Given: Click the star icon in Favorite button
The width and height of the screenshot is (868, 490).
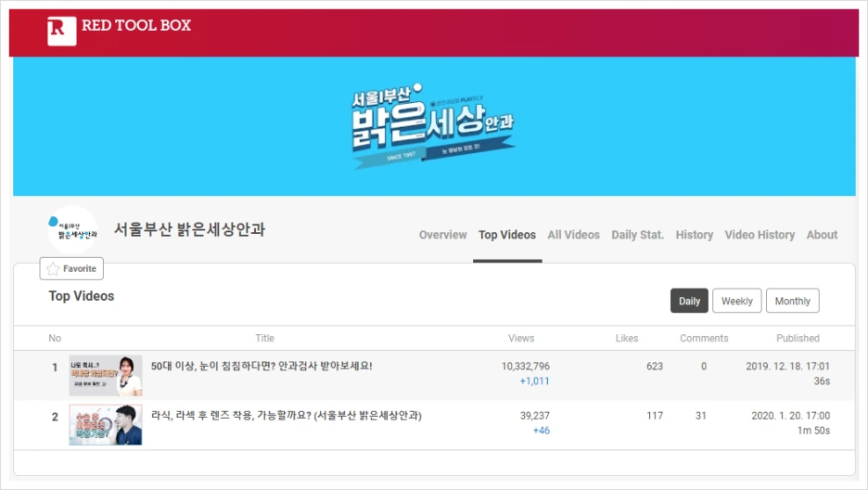Looking at the screenshot, I should [53, 268].
